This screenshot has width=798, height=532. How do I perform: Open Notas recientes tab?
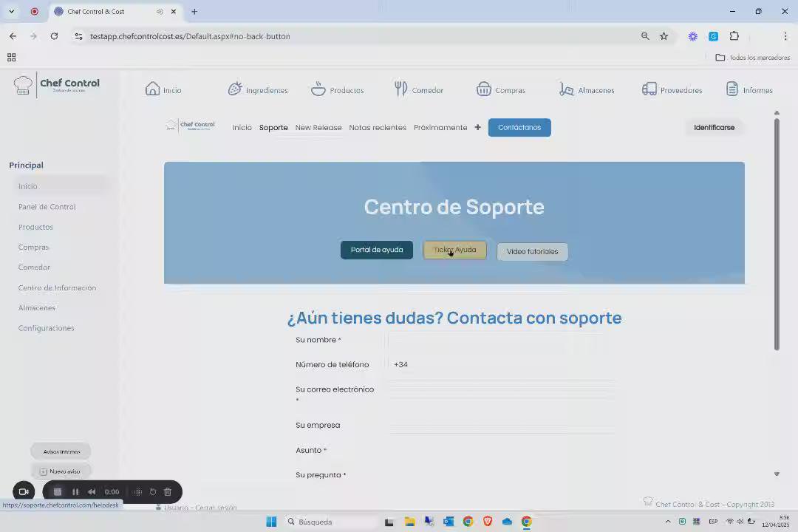coord(378,127)
